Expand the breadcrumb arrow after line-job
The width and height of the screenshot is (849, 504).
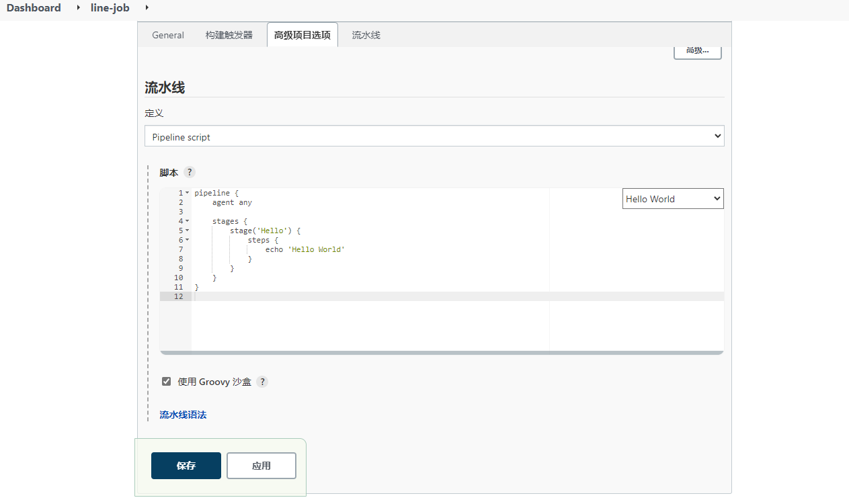pyautogui.click(x=147, y=8)
